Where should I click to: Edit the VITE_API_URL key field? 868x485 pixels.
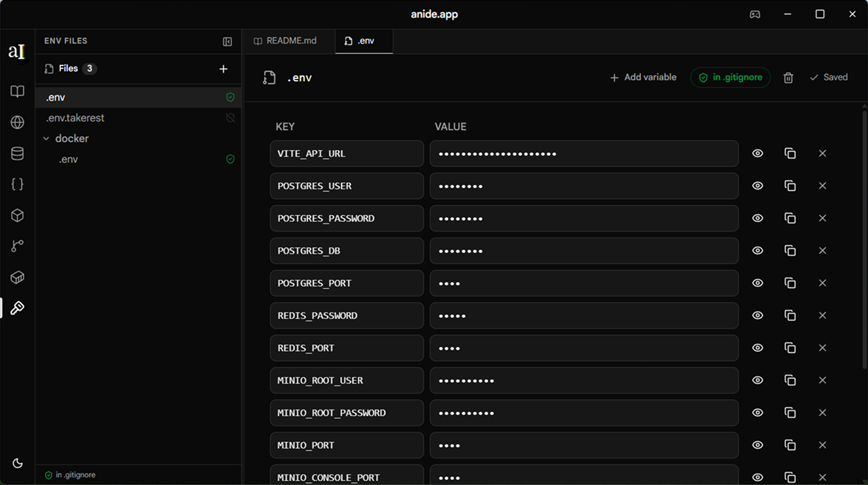[x=347, y=153]
